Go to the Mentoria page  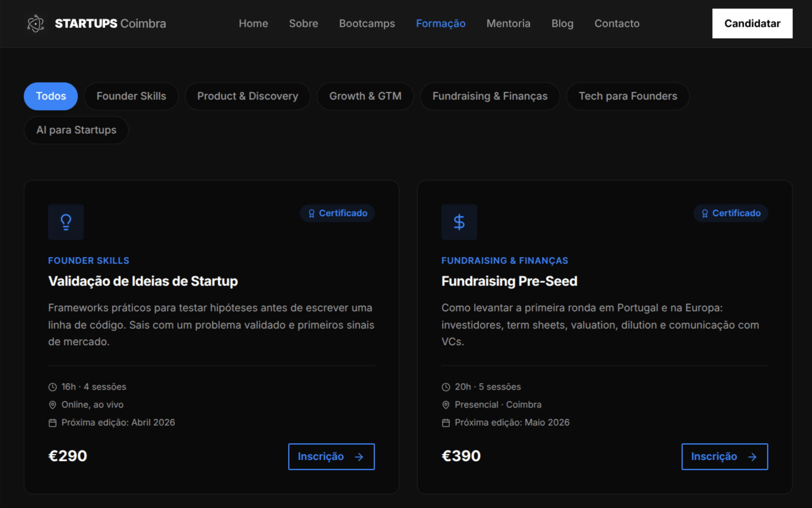tap(508, 23)
